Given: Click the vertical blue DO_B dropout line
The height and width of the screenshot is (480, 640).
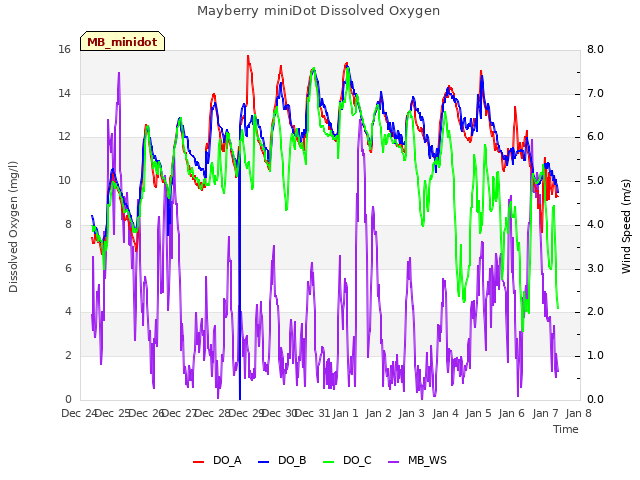Looking at the screenshot, I should [x=240, y=286].
